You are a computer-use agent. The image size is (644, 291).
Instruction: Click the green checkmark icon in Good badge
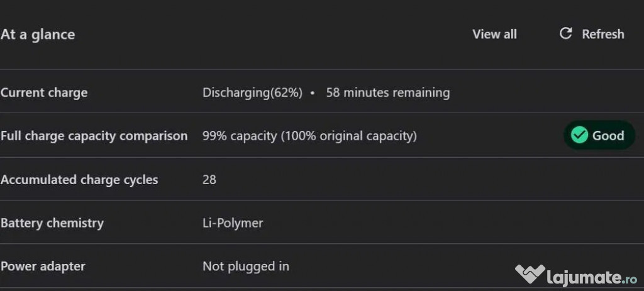tap(579, 135)
